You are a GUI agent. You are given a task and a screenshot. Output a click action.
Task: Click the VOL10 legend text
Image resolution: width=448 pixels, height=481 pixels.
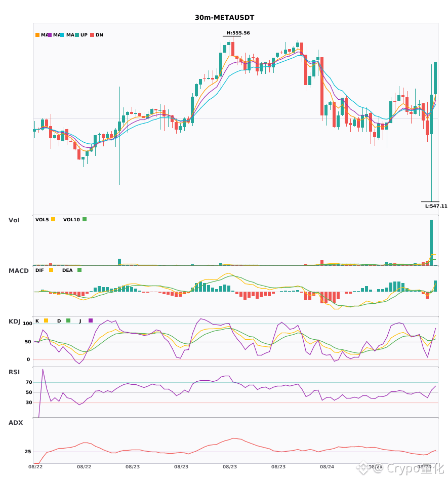click(71, 220)
